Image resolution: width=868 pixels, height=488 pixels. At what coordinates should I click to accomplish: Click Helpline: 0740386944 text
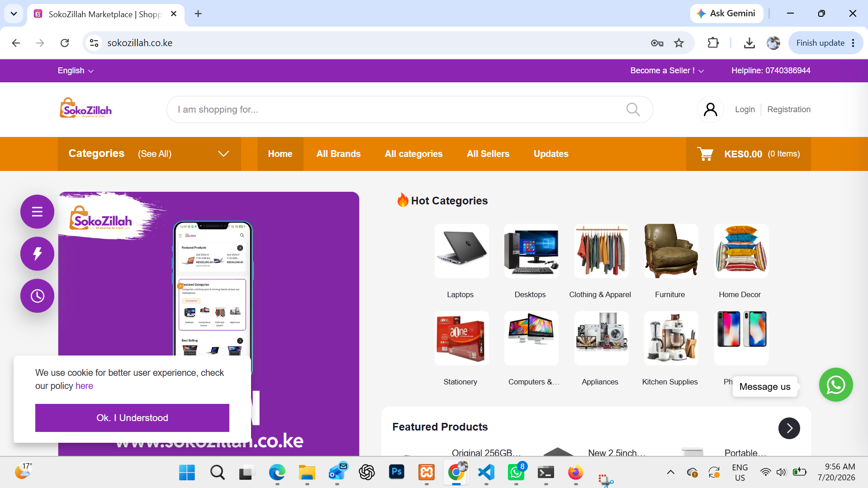tap(771, 71)
